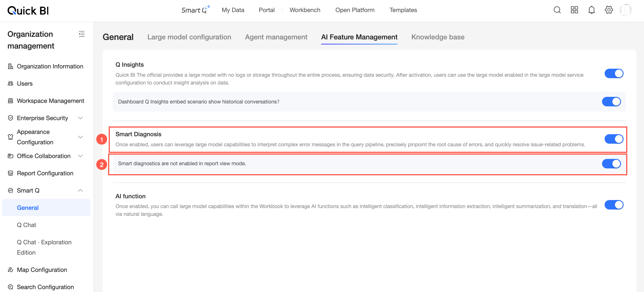Expand the Enterprise Security section
Image resolution: width=644 pixels, height=292 pixels.
pyautogui.click(x=80, y=118)
